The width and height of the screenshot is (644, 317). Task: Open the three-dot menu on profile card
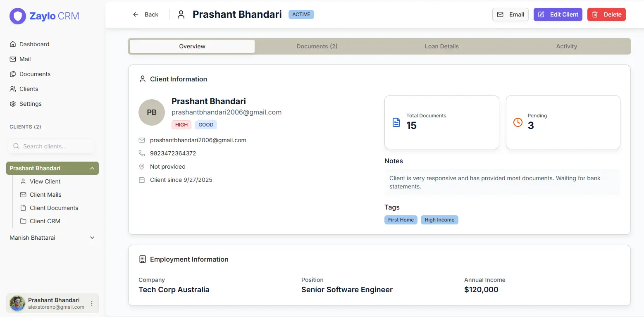point(91,303)
